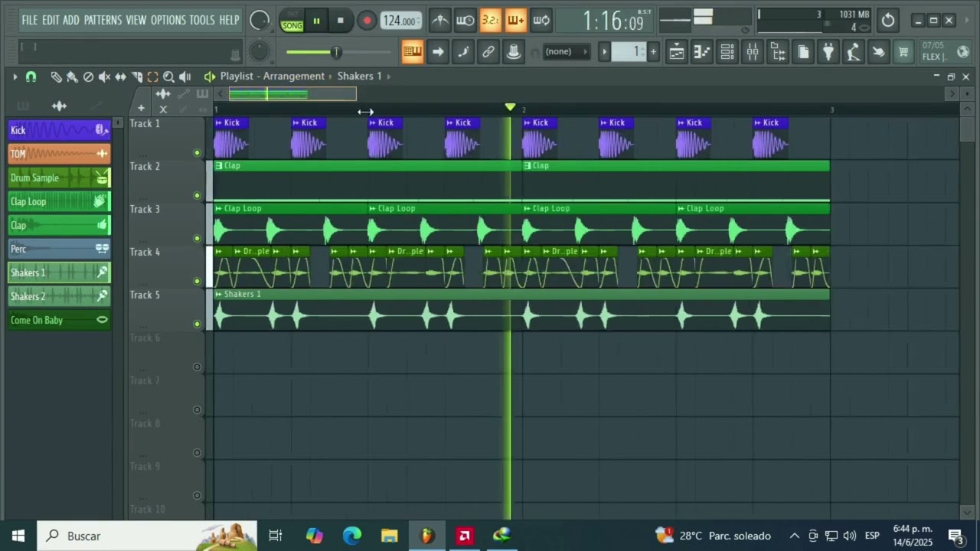Click the Record button
The height and width of the screenshot is (551, 980).
[x=367, y=21]
